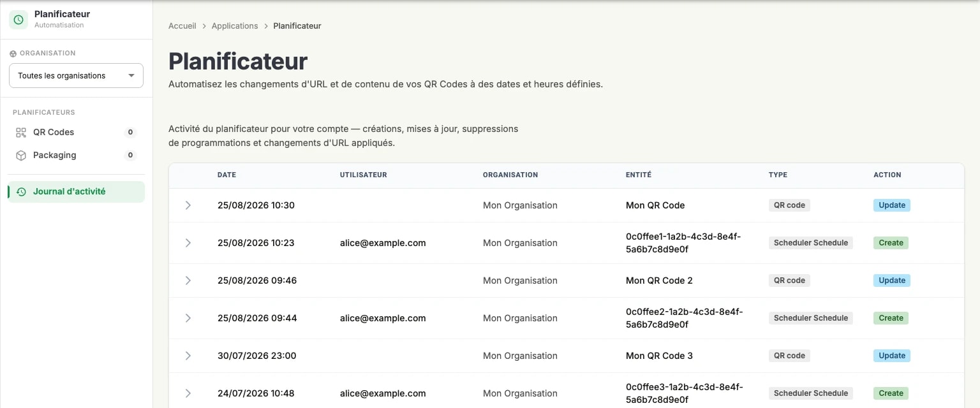Click the Packaging count badge
Image resolution: width=980 pixels, height=408 pixels.
[130, 156]
